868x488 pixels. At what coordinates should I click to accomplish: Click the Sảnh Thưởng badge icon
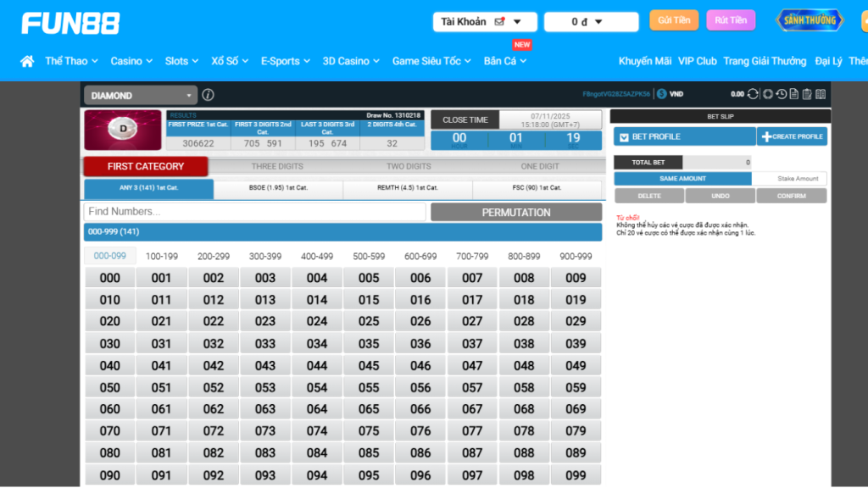[810, 20]
